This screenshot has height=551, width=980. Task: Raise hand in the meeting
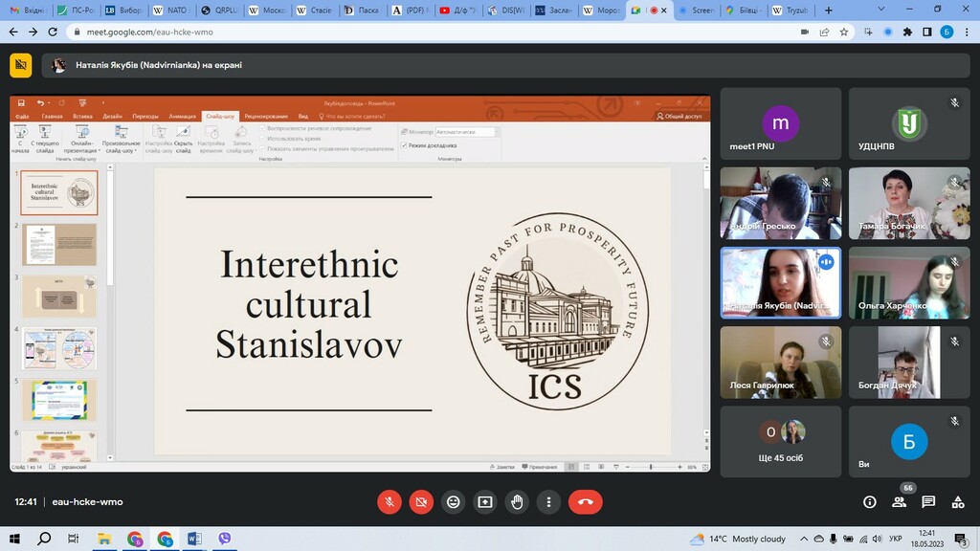tap(517, 501)
